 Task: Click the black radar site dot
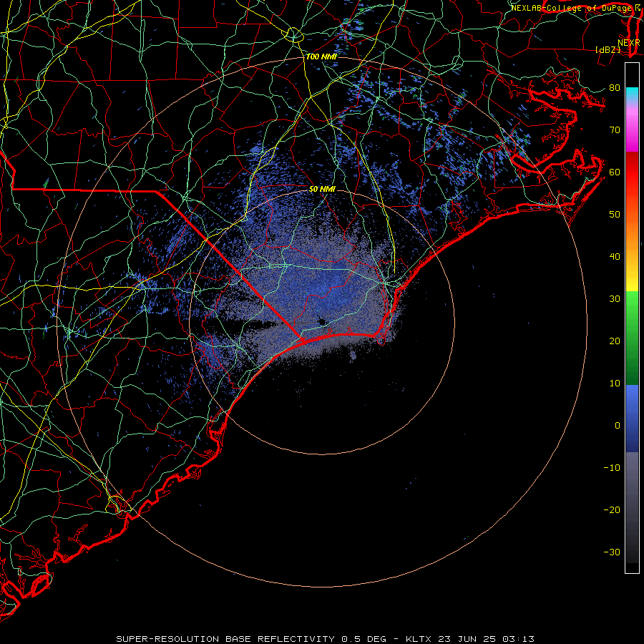click(x=322, y=321)
